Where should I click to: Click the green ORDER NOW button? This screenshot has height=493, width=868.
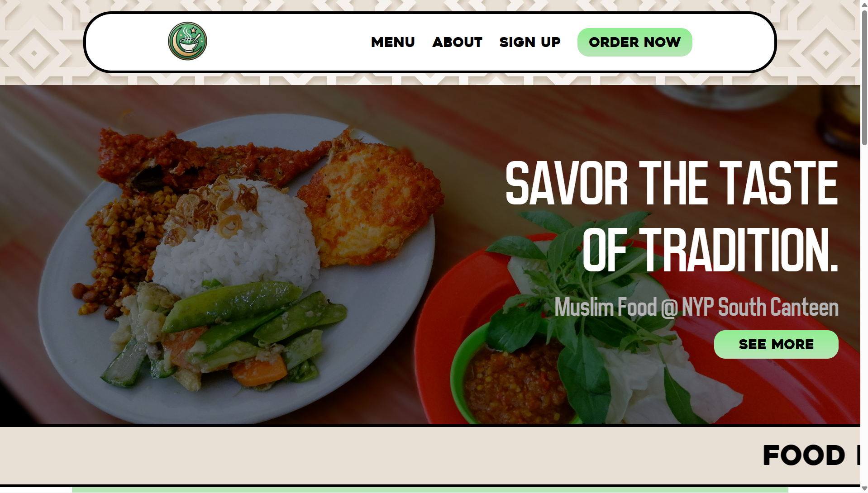(x=634, y=42)
